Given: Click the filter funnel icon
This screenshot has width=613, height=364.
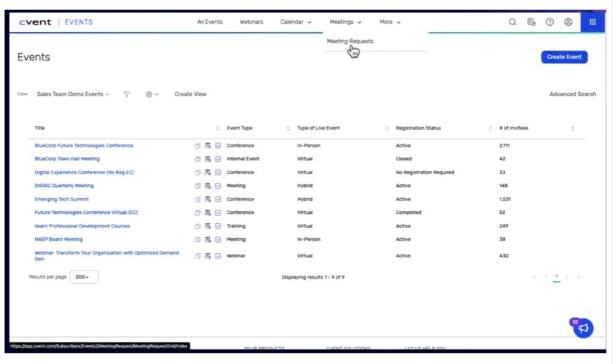Looking at the screenshot, I should (127, 95).
